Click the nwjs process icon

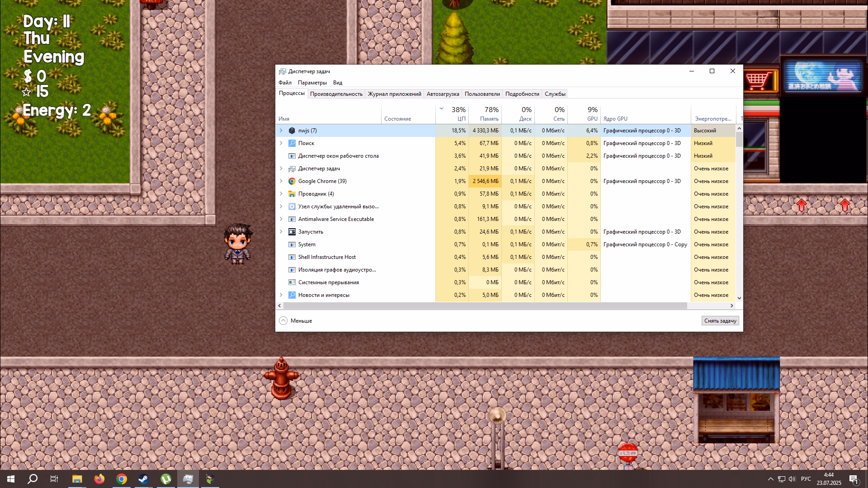coord(292,131)
